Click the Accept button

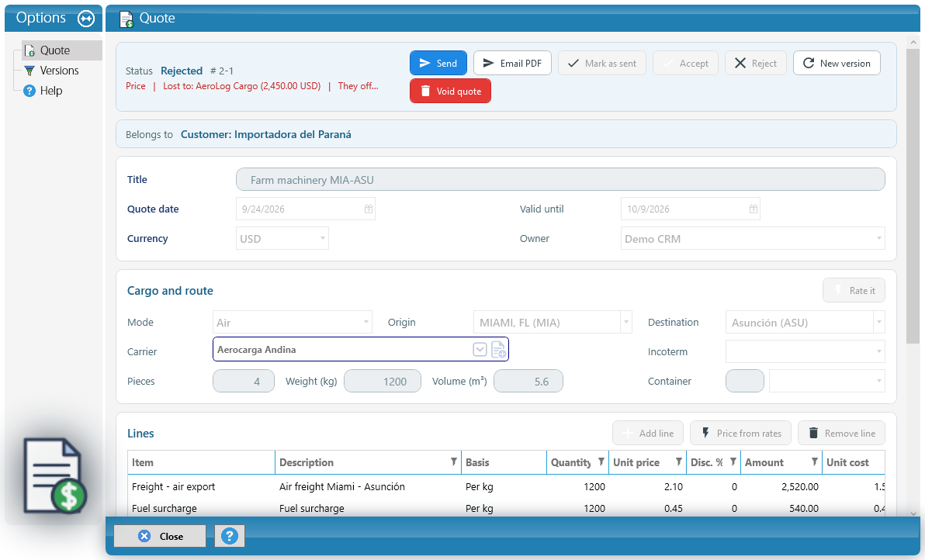(685, 63)
